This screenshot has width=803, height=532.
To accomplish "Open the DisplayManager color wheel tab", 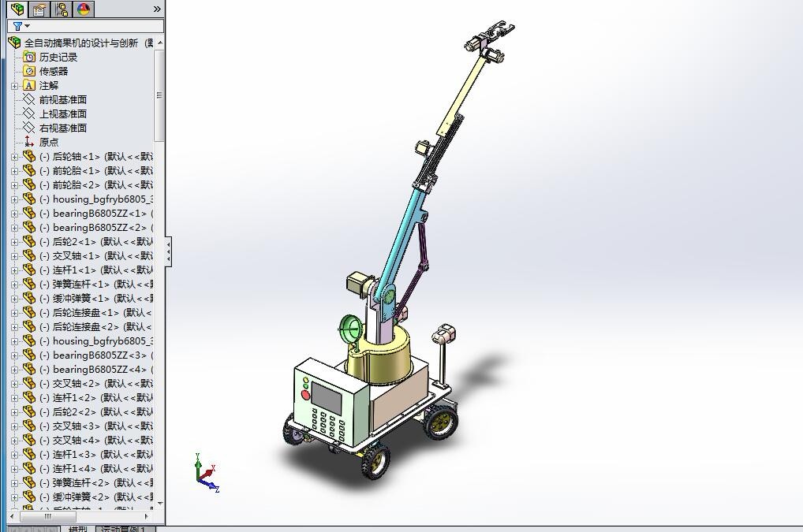I will [84, 9].
